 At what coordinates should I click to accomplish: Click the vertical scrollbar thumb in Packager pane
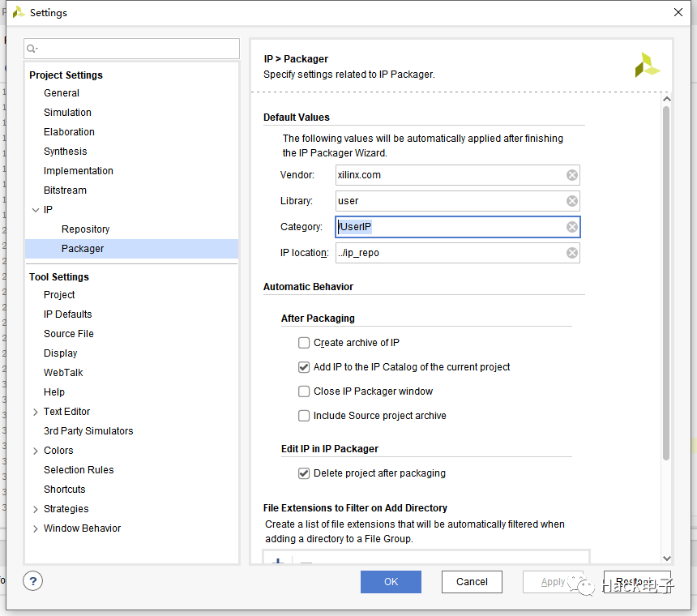pos(666,283)
